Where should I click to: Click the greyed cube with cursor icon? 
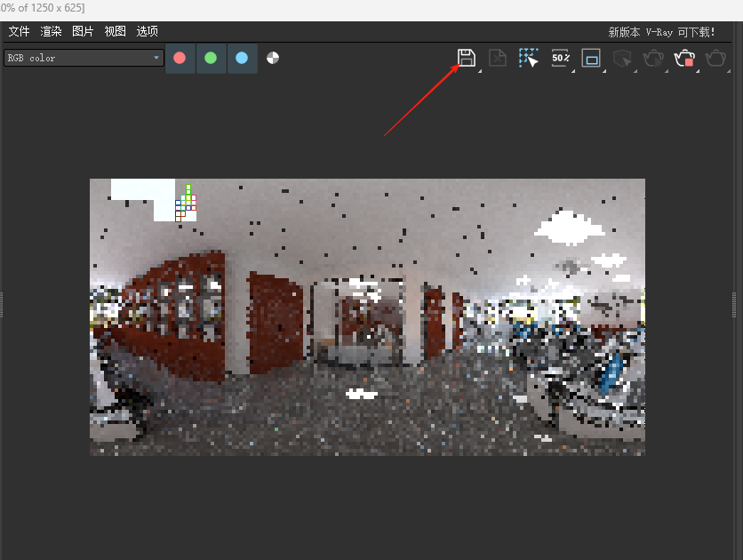622,58
